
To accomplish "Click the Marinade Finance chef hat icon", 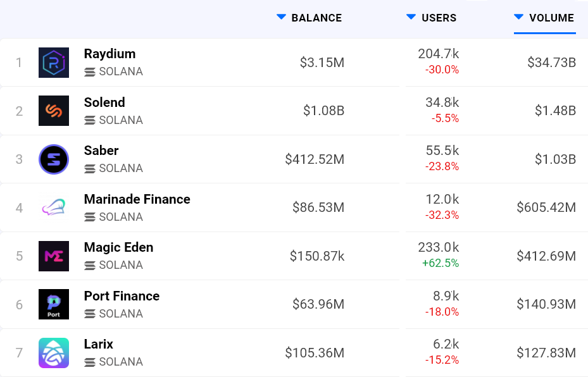I will [x=54, y=207].
